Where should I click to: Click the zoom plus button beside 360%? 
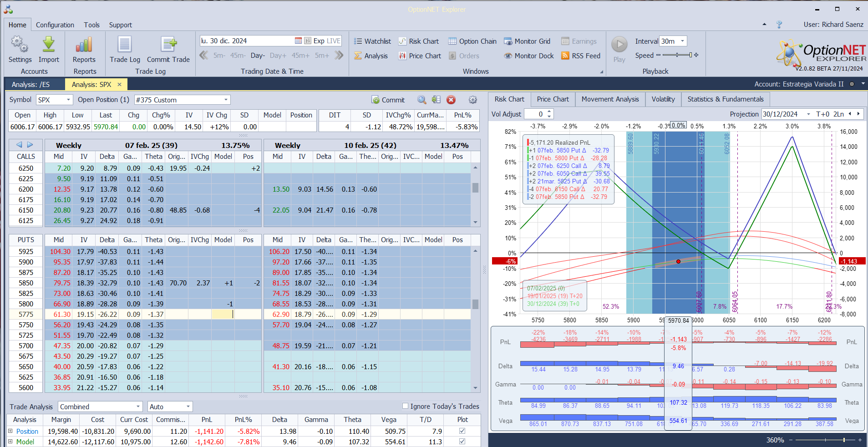(860, 440)
